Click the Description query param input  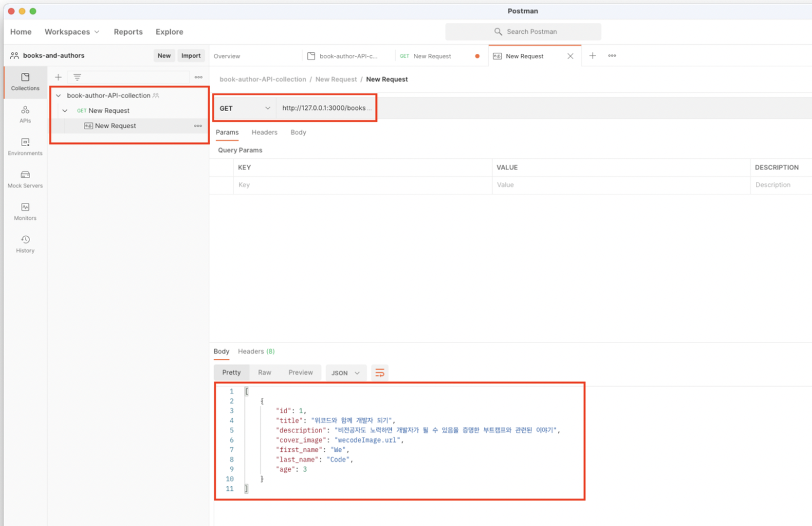tap(781, 185)
